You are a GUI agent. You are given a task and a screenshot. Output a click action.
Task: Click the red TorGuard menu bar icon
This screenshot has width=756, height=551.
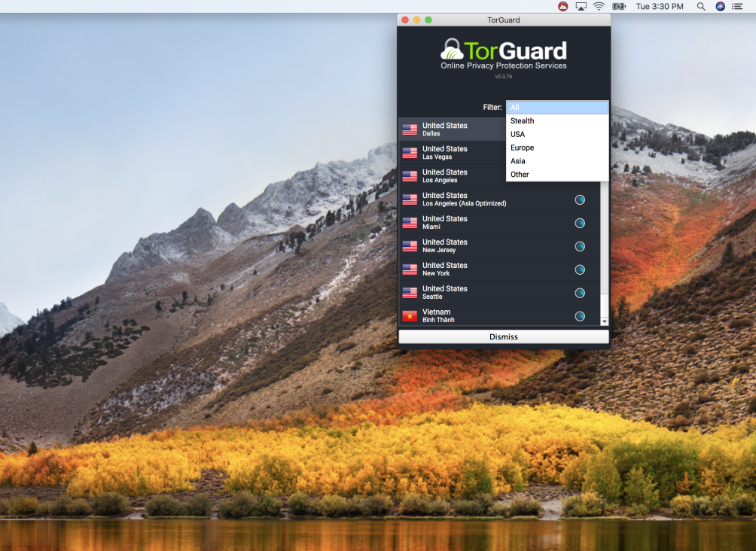562,6
